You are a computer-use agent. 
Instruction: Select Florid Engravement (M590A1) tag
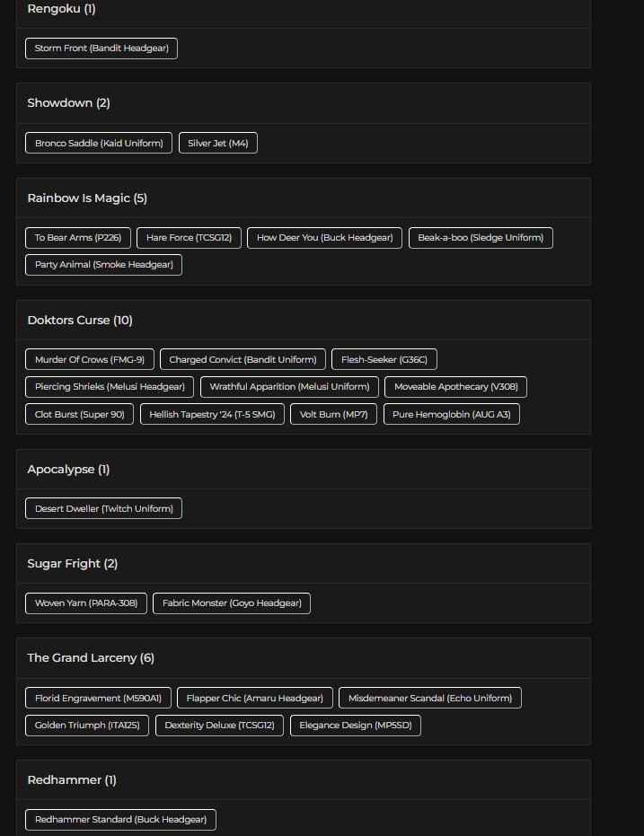point(98,698)
